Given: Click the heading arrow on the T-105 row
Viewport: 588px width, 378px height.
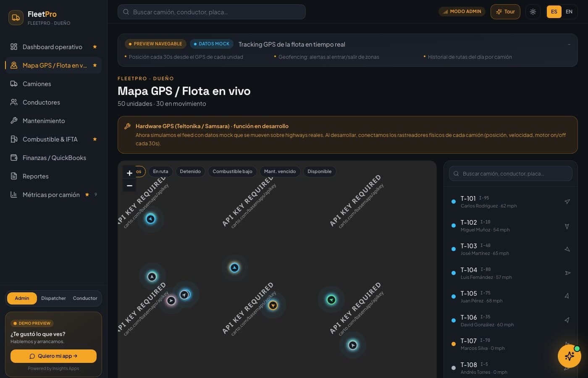Looking at the screenshot, I should pyautogui.click(x=567, y=297).
